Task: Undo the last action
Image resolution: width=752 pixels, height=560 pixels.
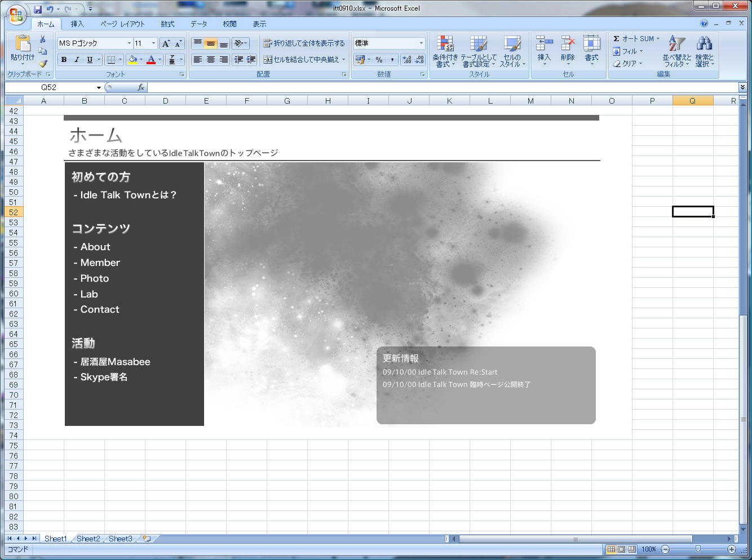Action: (x=50, y=9)
